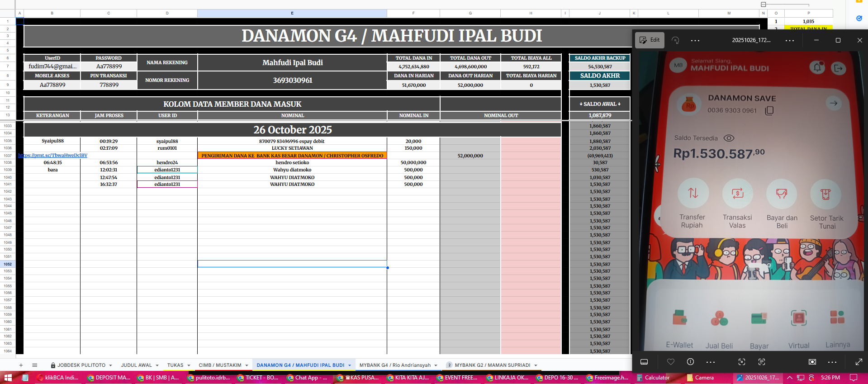Select the edianto1231 cell at 12:02:31
The height and width of the screenshot is (384, 868).
(167, 170)
